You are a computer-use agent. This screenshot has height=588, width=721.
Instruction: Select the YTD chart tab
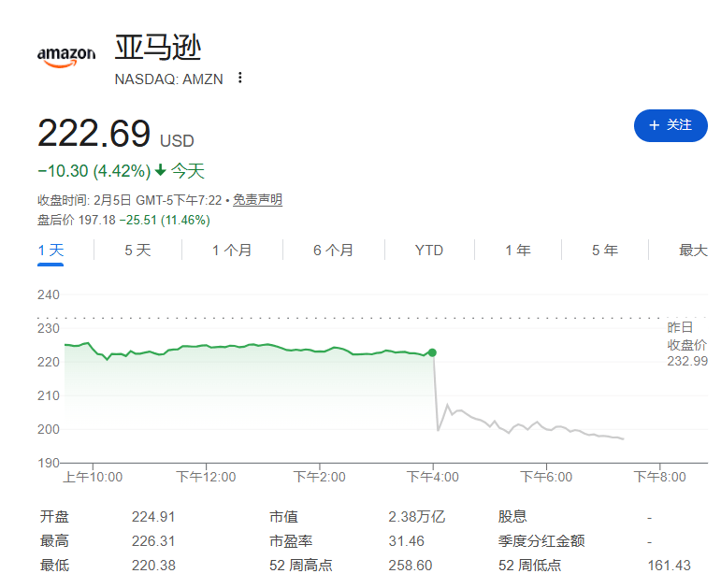(429, 250)
